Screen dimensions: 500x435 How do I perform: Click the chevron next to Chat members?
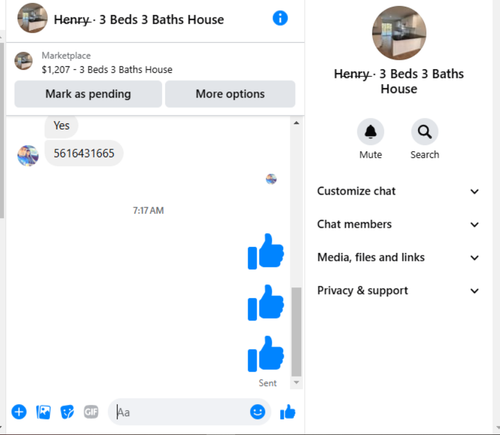[474, 225]
